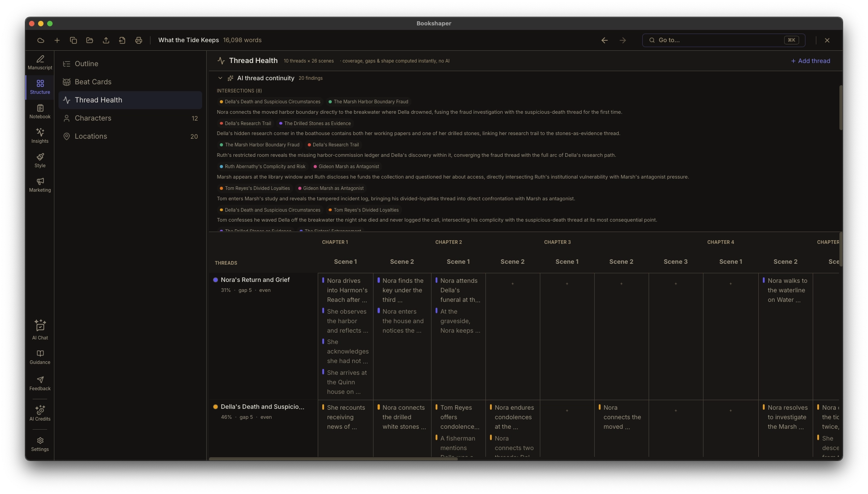The height and width of the screenshot is (494, 868).
Task: Open AI Chat
Action: [40, 330]
